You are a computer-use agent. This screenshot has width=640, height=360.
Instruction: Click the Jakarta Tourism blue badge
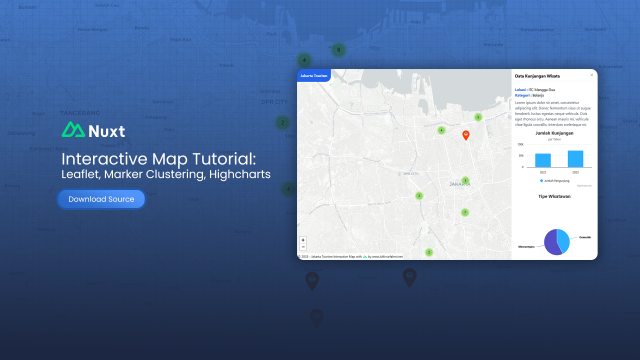pyautogui.click(x=314, y=76)
